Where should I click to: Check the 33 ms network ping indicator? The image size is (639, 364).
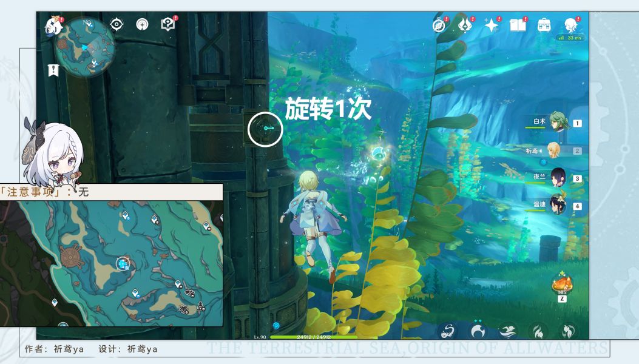tap(570, 38)
